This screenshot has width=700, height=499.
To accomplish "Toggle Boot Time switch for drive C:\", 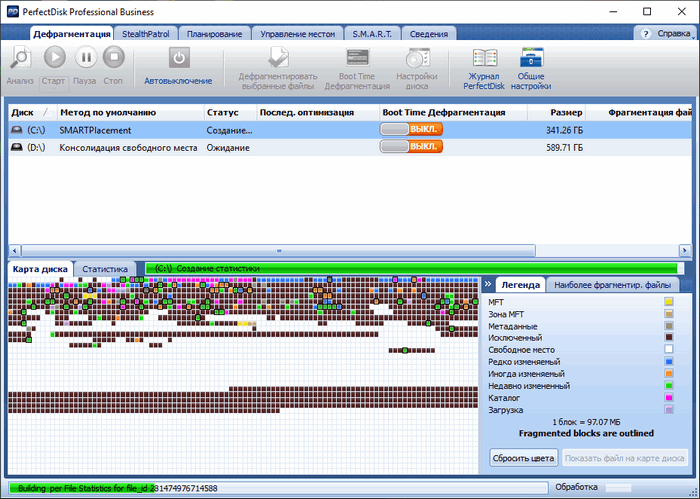I will pyautogui.click(x=411, y=129).
